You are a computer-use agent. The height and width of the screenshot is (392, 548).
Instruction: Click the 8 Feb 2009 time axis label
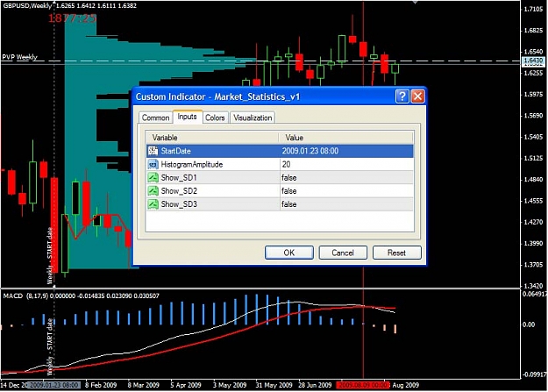click(x=101, y=385)
